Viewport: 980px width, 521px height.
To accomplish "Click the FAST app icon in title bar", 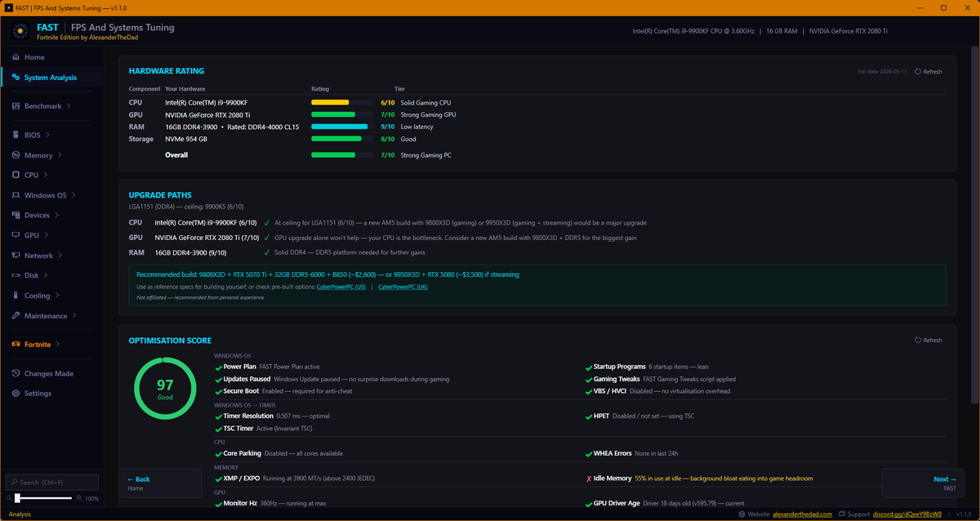I will click(x=8, y=7).
